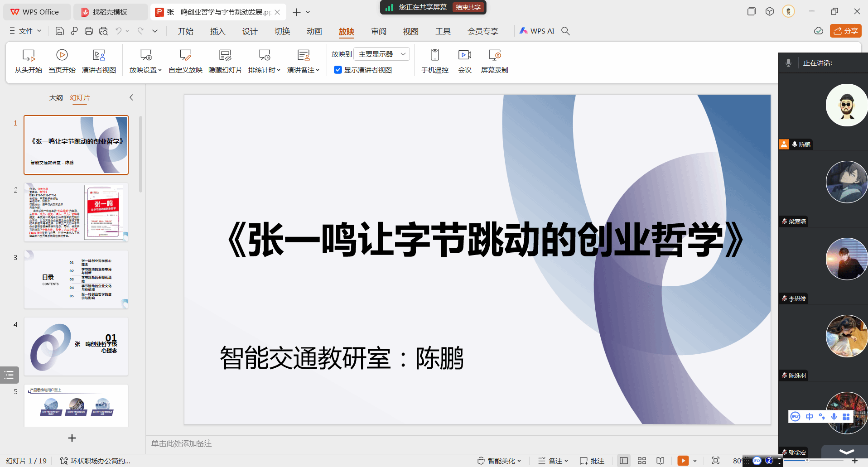
Task: Click the 结束共享 stop sharing button
Action: [x=468, y=7]
